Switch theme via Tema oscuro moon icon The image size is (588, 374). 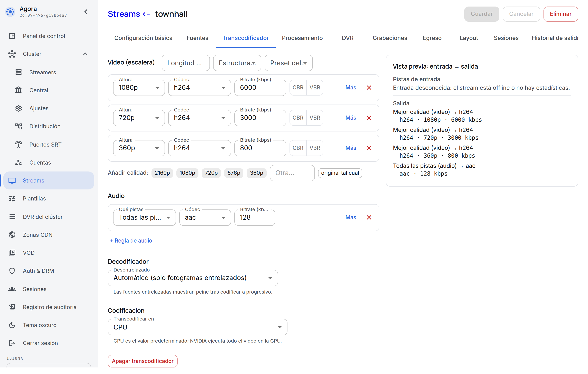tap(12, 325)
